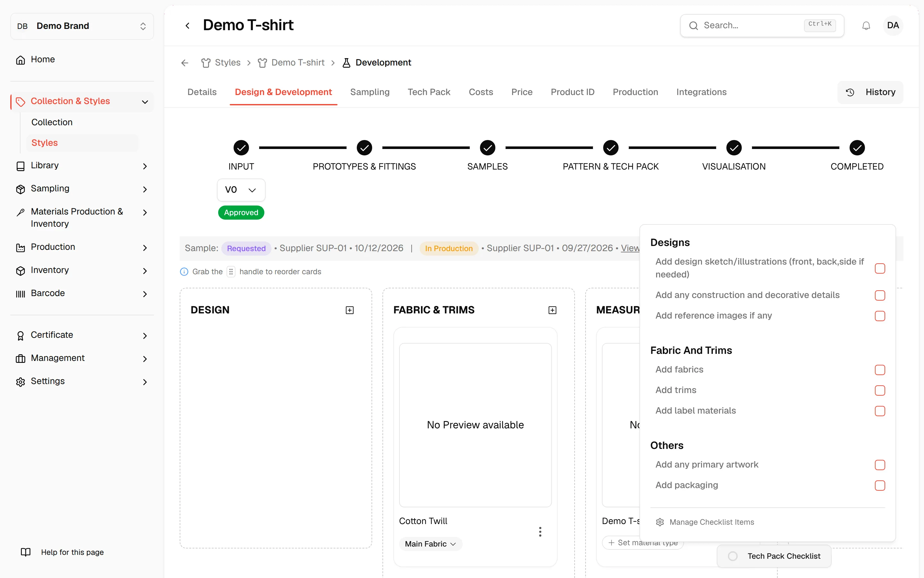The width and height of the screenshot is (924, 578).
Task: Expand the Production sidebar chevron
Action: [145, 248]
